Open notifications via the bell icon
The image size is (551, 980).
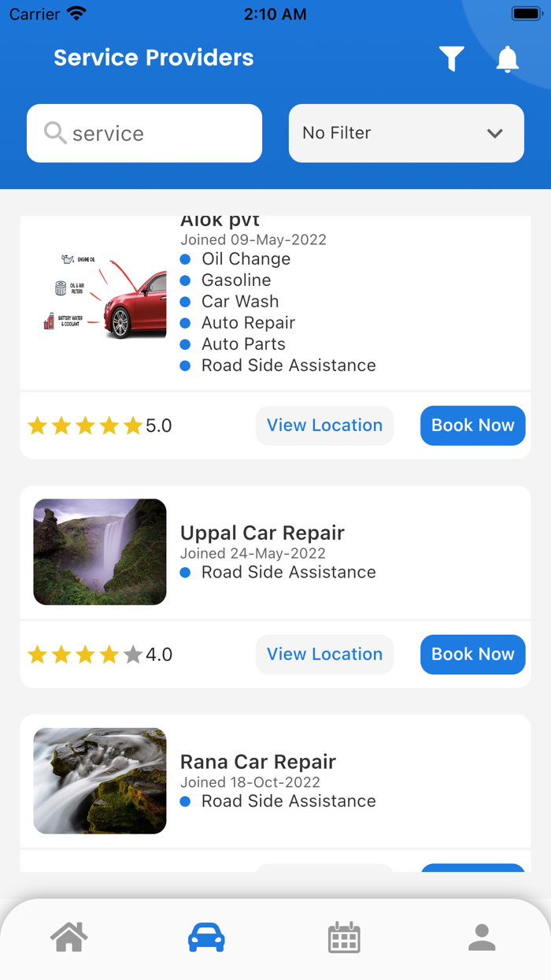pos(508,58)
